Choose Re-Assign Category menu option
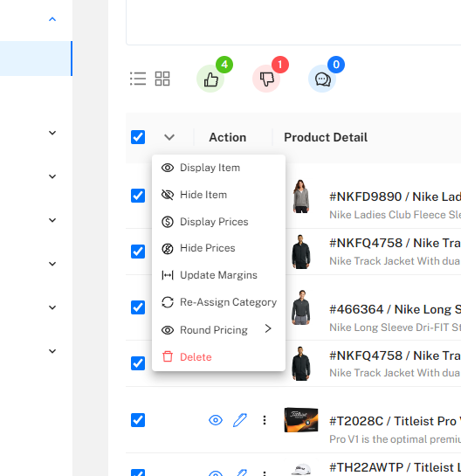 point(218,302)
